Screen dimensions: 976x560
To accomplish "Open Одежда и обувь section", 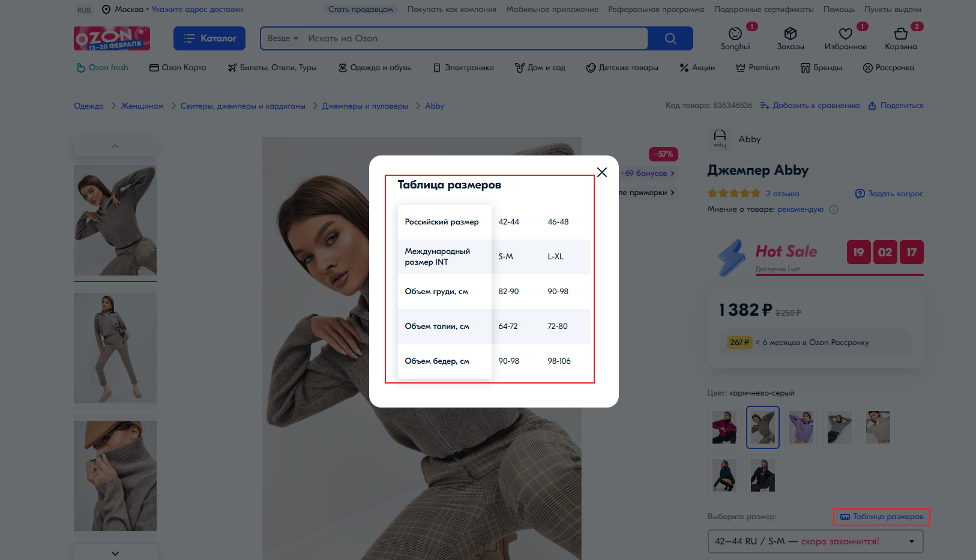I will tap(375, 68).
